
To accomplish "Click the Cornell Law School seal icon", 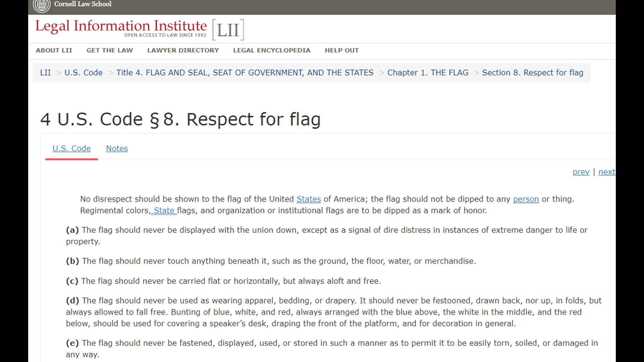I will (42, 5).
